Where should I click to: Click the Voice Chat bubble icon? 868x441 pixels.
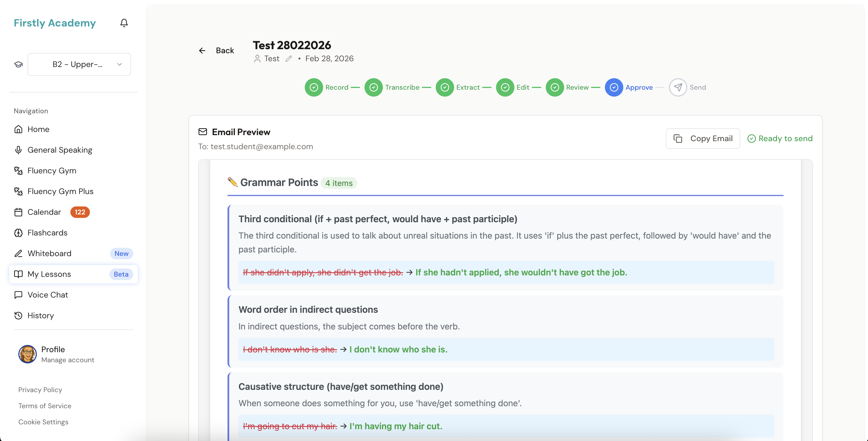click(x=19, y=295)
